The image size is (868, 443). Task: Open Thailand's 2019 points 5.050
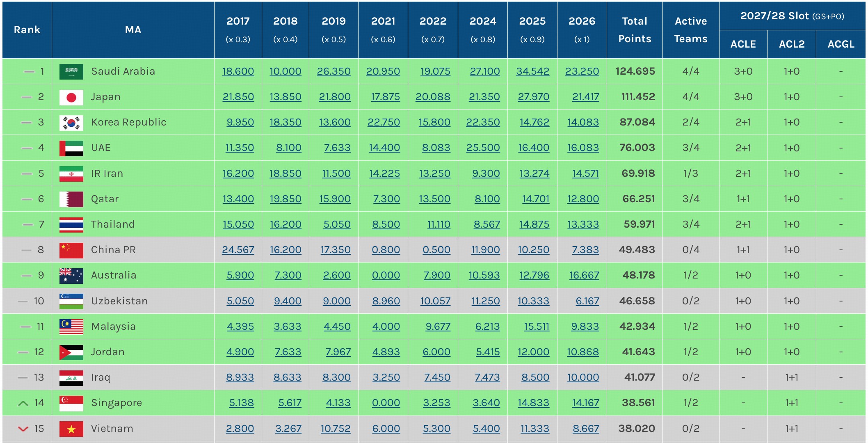[337, 224]
